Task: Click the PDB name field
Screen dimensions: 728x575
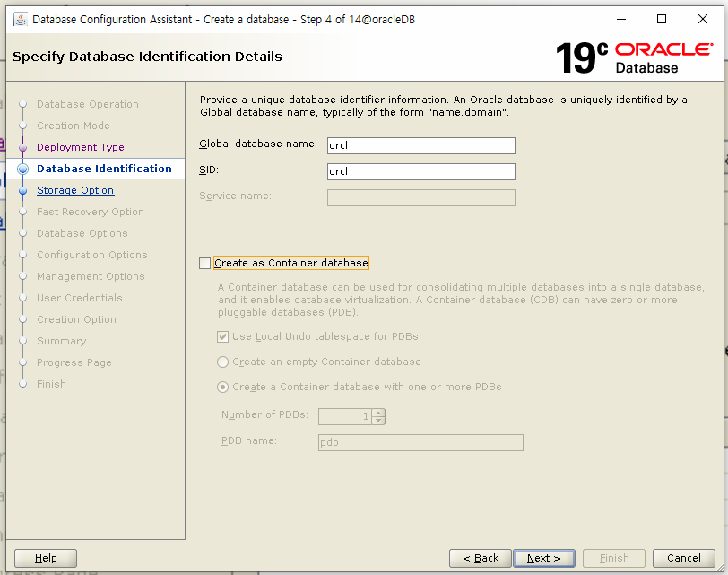Action: 420,442
